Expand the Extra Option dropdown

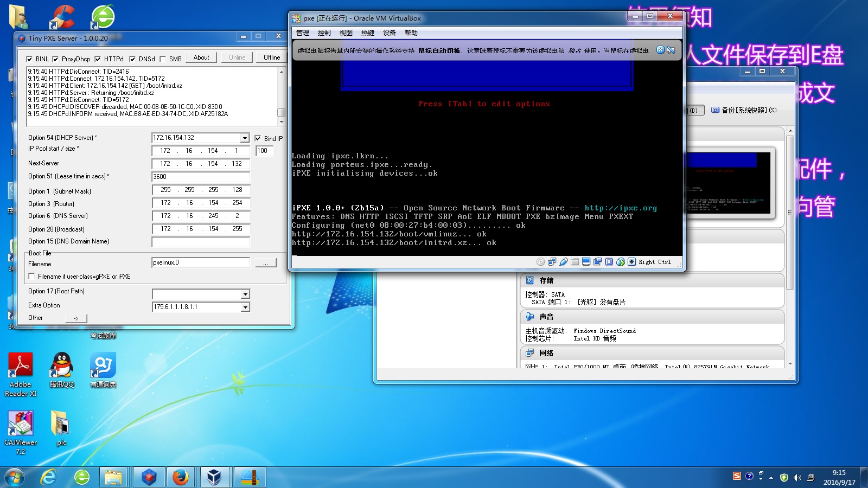245,307
